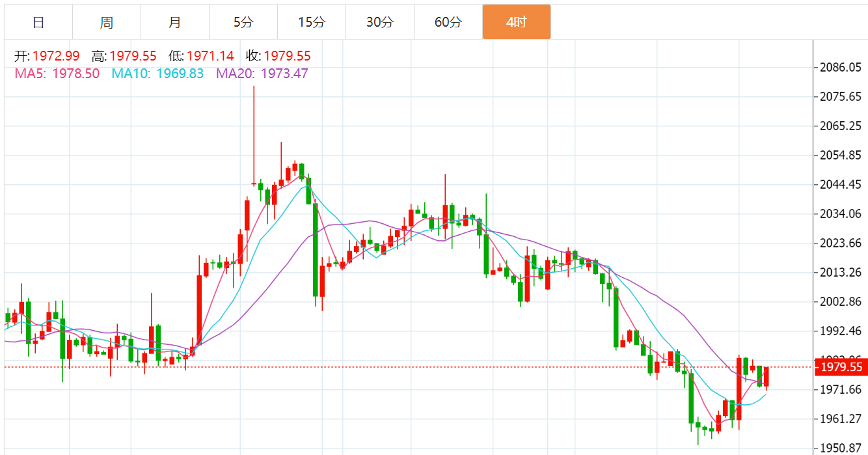868x455 pixels.
Task: Click the 1961.27 price axis label
Action: point(841,419)
